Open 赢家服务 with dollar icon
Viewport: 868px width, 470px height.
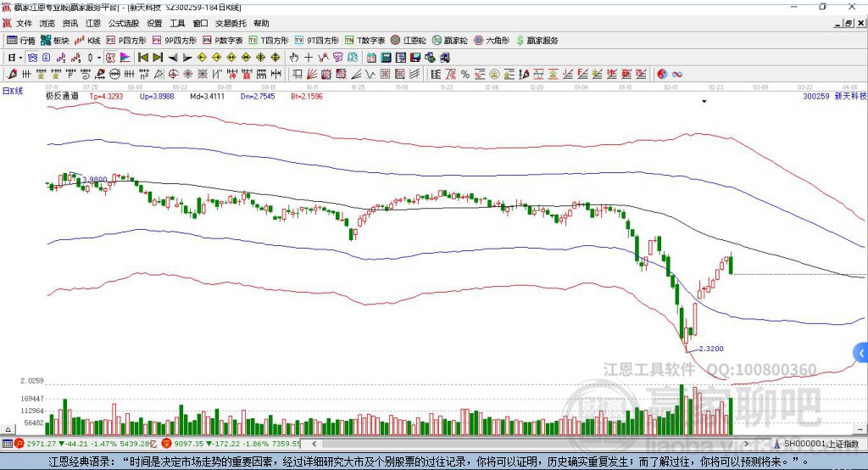point(537,41)
